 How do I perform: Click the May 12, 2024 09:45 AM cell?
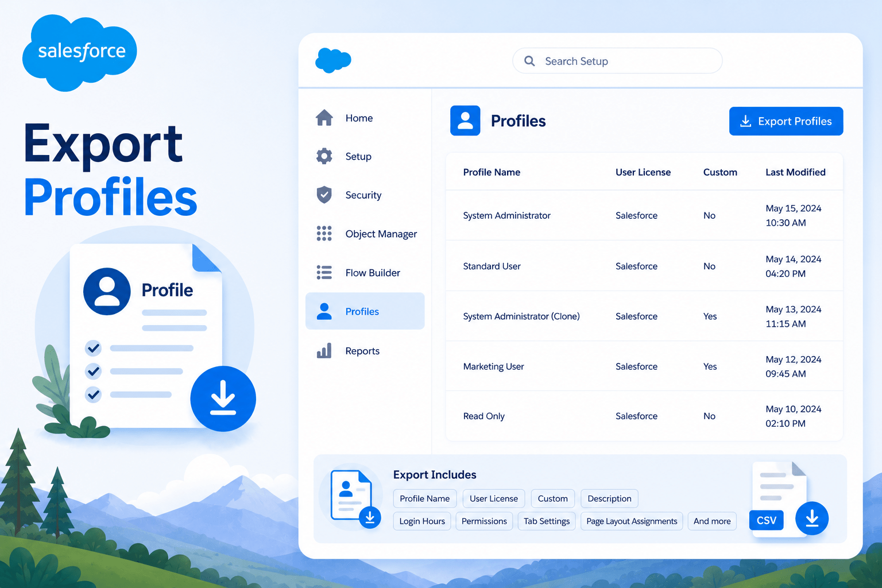(x=794, y=366)
